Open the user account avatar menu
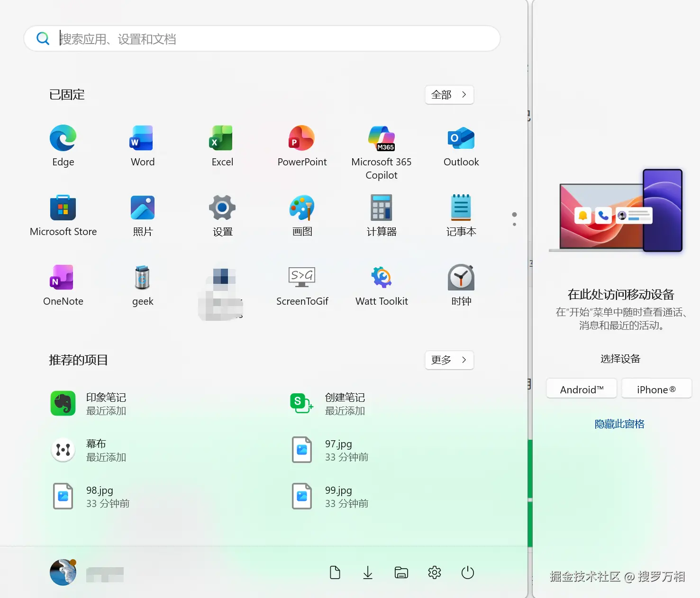This screenshot has height=598, width=700. (x=63, y=572)
